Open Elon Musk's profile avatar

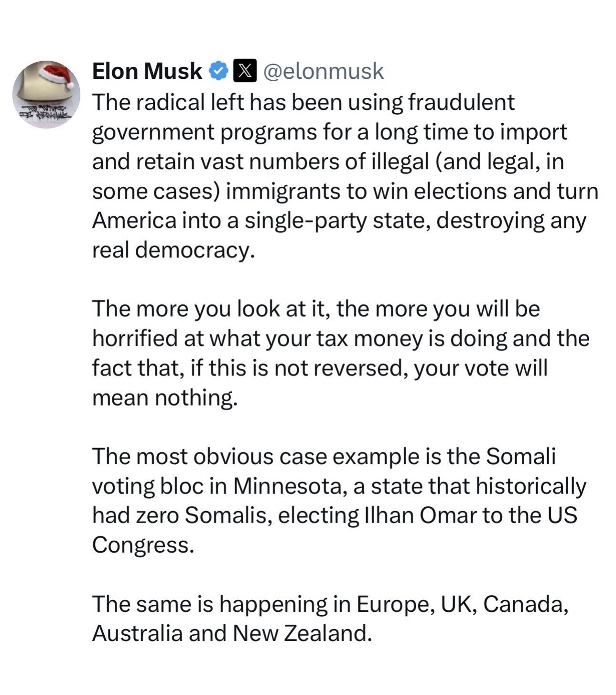tap(46, 95)
